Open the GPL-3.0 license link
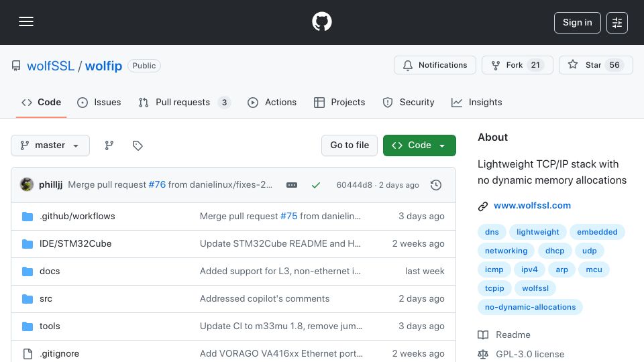The image size is (644, 362). 530,354
